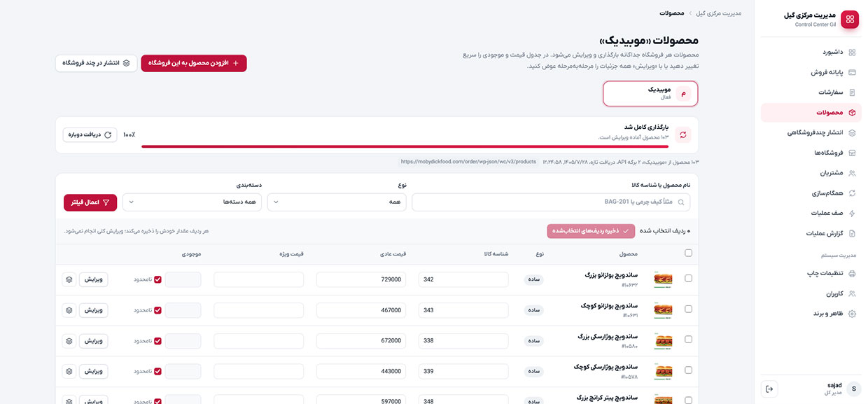Open محصولات in the sidebar menu
Viewport: 868px width, 404px height.
(811, 113)
